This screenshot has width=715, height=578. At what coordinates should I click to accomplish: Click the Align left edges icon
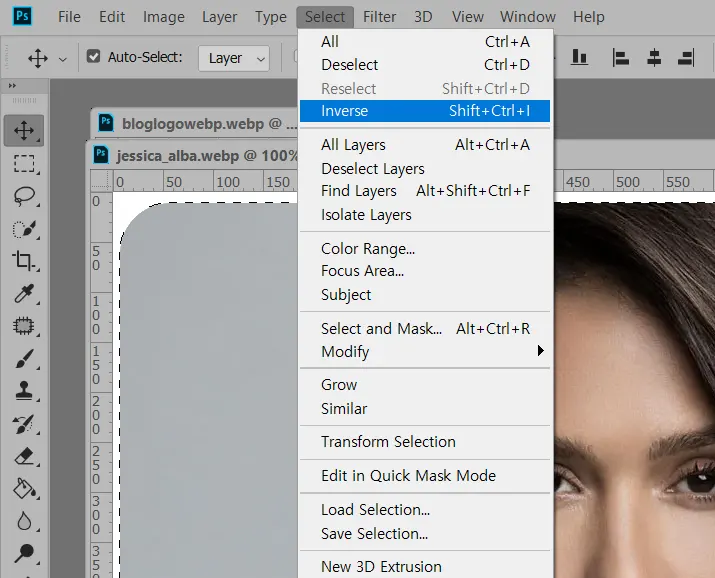[620, 58]
